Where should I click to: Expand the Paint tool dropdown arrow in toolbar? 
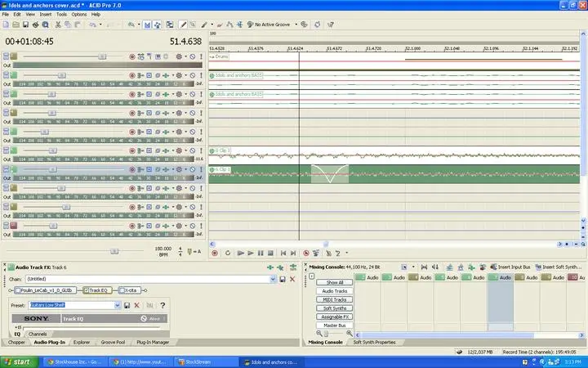click(x=212, y=25)
